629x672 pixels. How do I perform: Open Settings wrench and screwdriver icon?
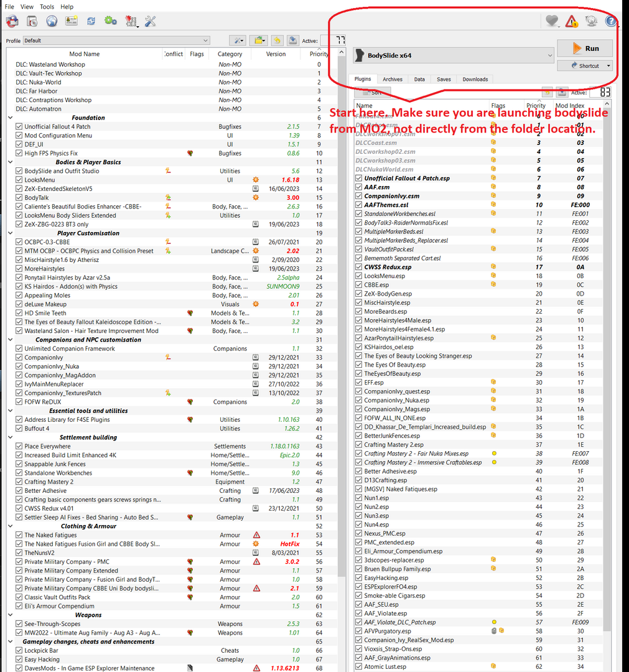pyautogui.click(x=150, y=21)
